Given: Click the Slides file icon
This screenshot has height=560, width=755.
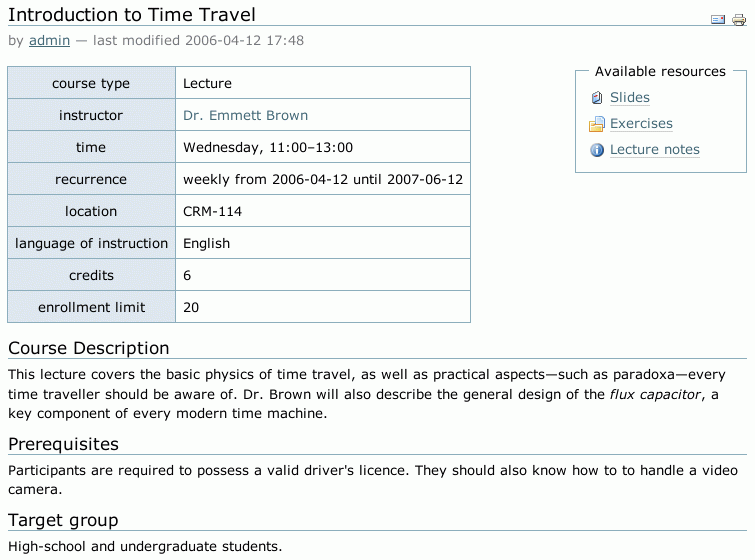Looking at the screenshot, I should (597, 98).
